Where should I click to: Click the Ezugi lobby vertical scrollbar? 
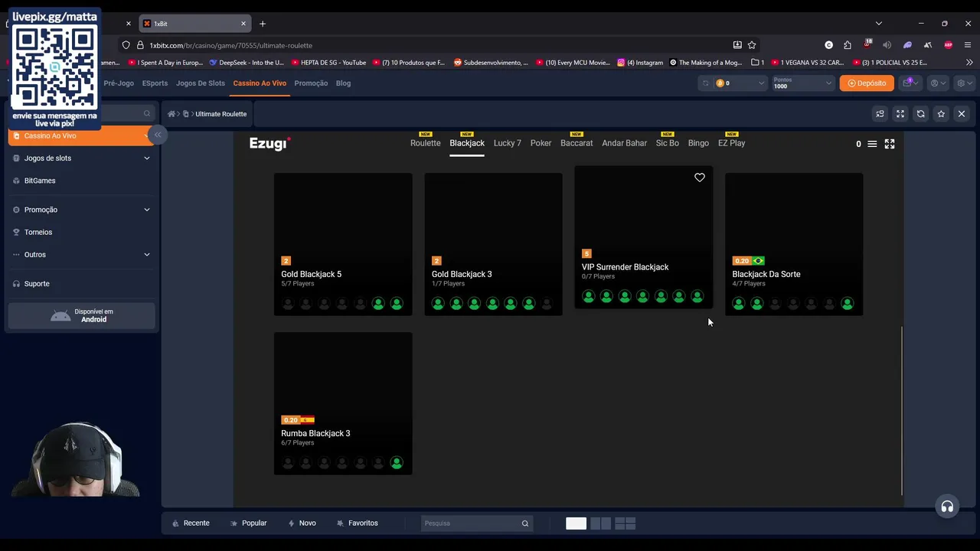click(902, 410)
